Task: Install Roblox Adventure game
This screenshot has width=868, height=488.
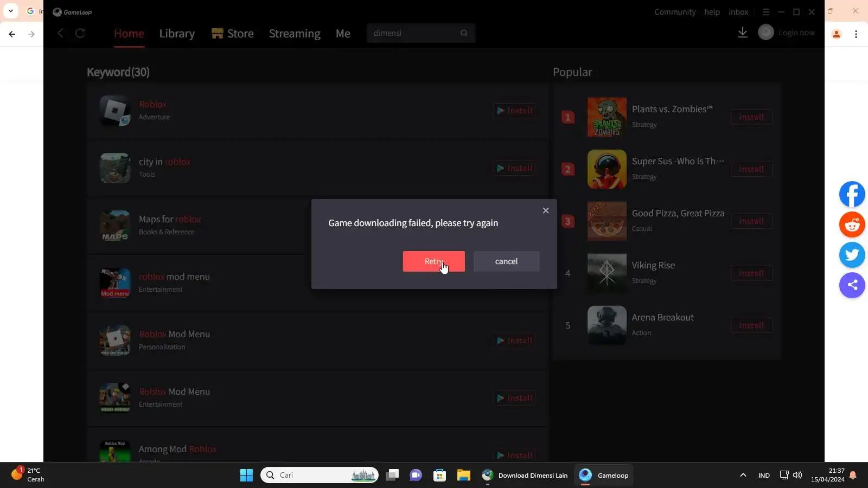Action: click(x=514, y=111)
